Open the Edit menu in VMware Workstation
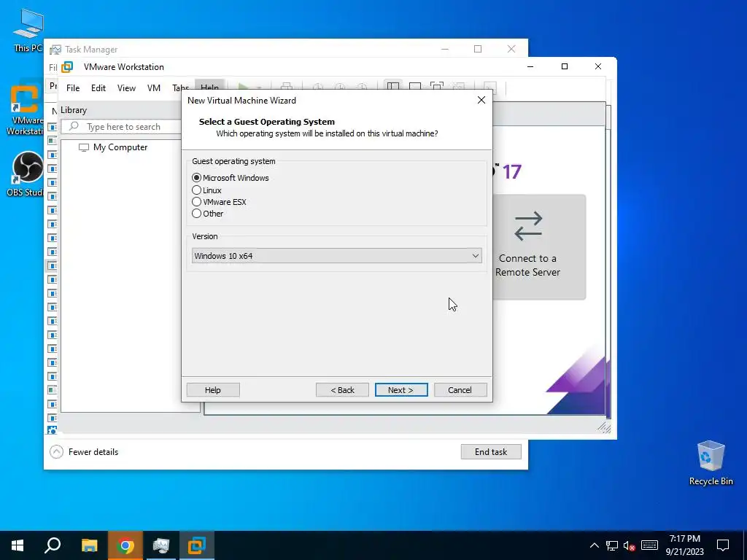The image size is (747, 560). click(x=98, y=88)
